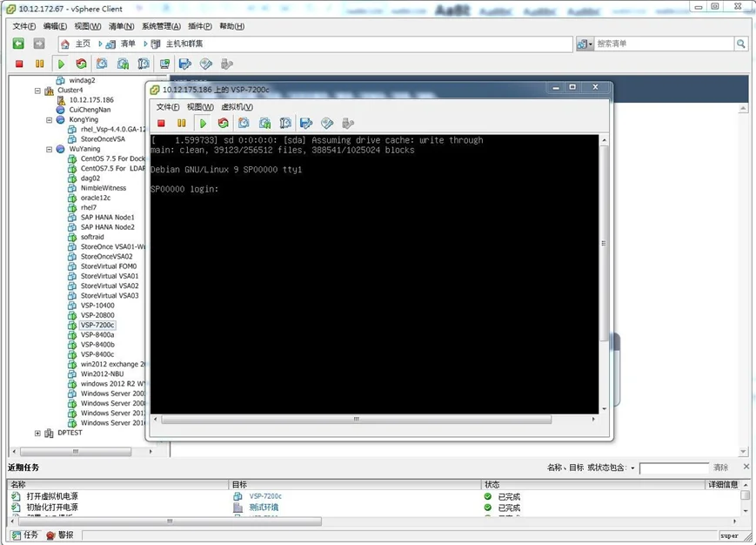Click Revert Snapshot icon in main toolbar

pos(124,64)
